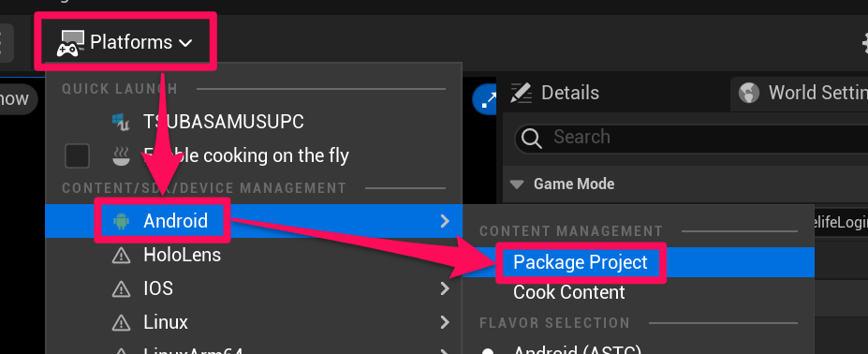This screenshot has height=354, width=868.
Task: Click the Linux warning triangle icon
Action: coord(121,322)
